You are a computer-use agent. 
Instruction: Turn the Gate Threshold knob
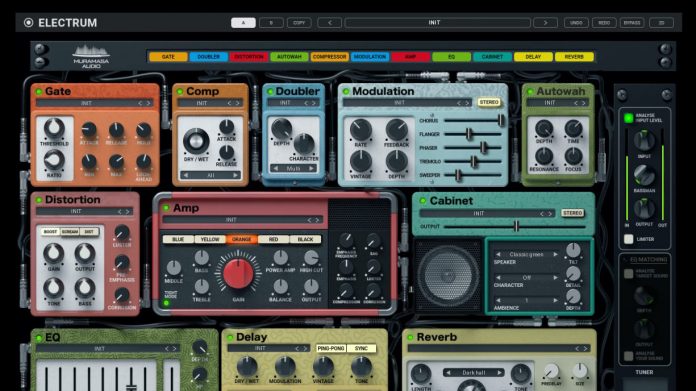click(54, 128)
